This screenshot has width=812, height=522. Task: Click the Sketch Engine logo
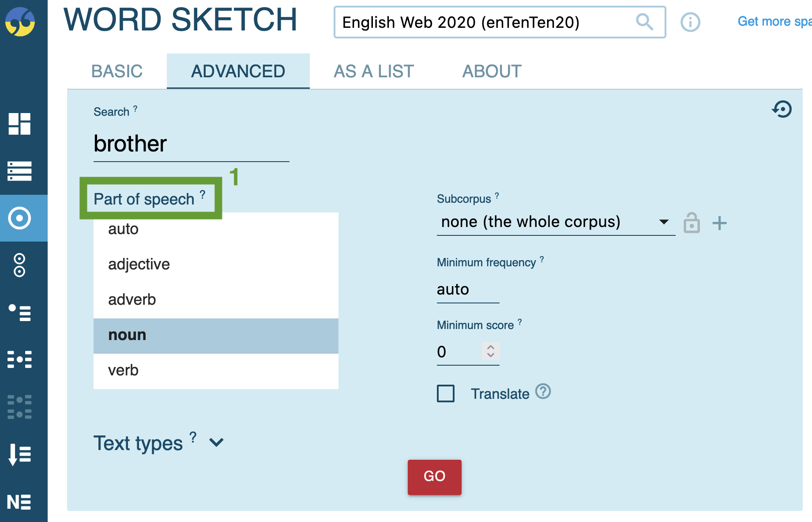(20, 22)
